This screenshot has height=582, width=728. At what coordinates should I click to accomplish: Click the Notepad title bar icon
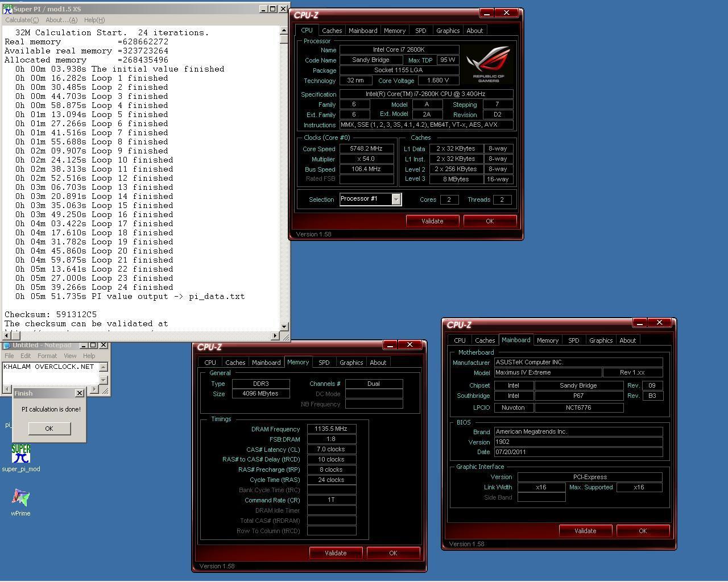click(x=7, y=345)
